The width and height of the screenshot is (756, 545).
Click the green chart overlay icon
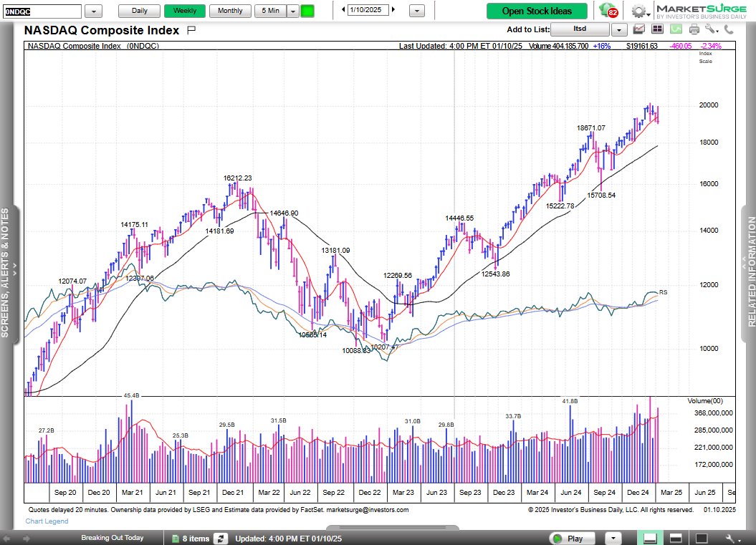(x=676, y=29)
